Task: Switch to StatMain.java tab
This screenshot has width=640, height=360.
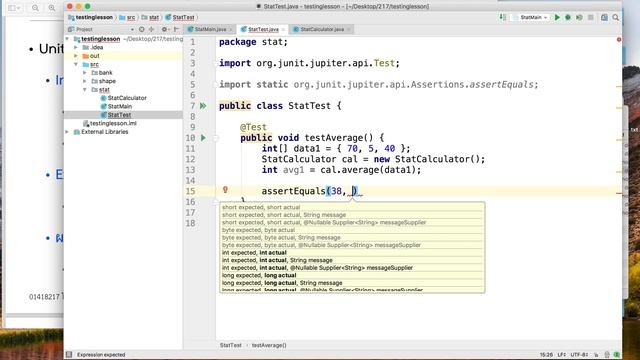Action: 210,29
